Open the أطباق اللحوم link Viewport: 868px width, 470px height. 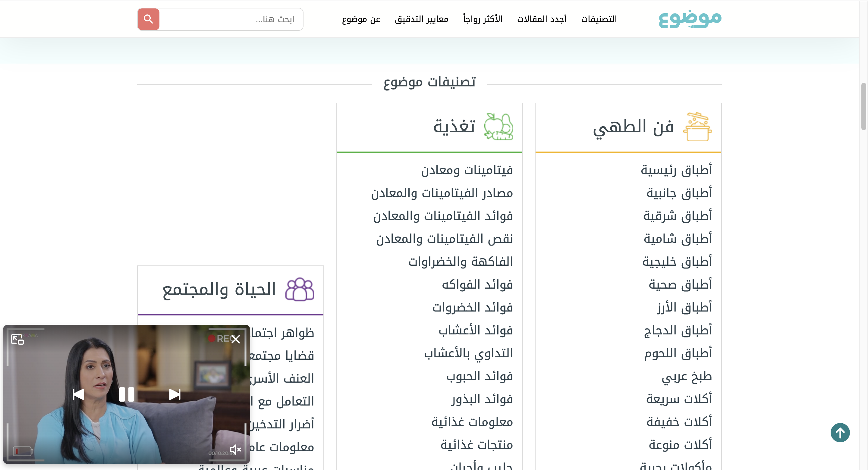(678, 353)
